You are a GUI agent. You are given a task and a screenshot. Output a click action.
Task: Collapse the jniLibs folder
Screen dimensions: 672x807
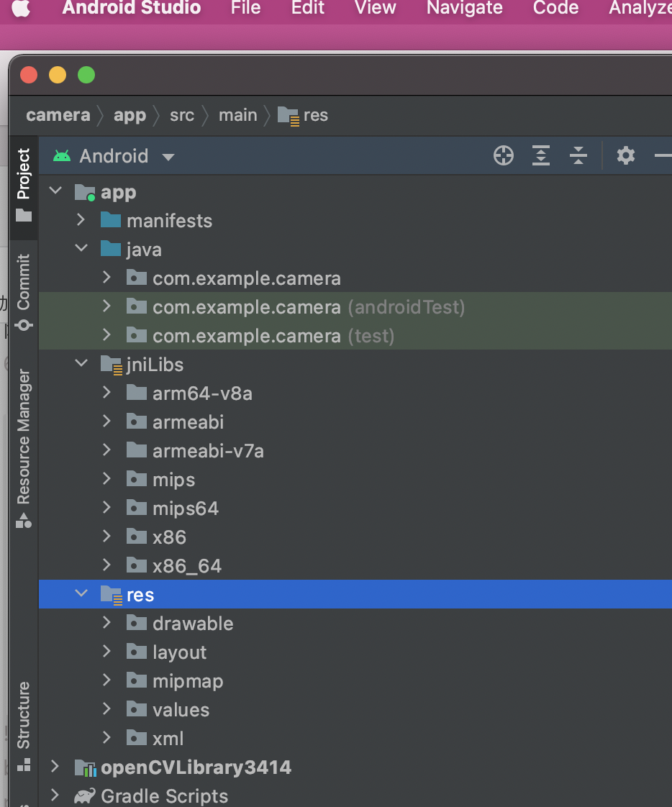[x=81, y=363]
